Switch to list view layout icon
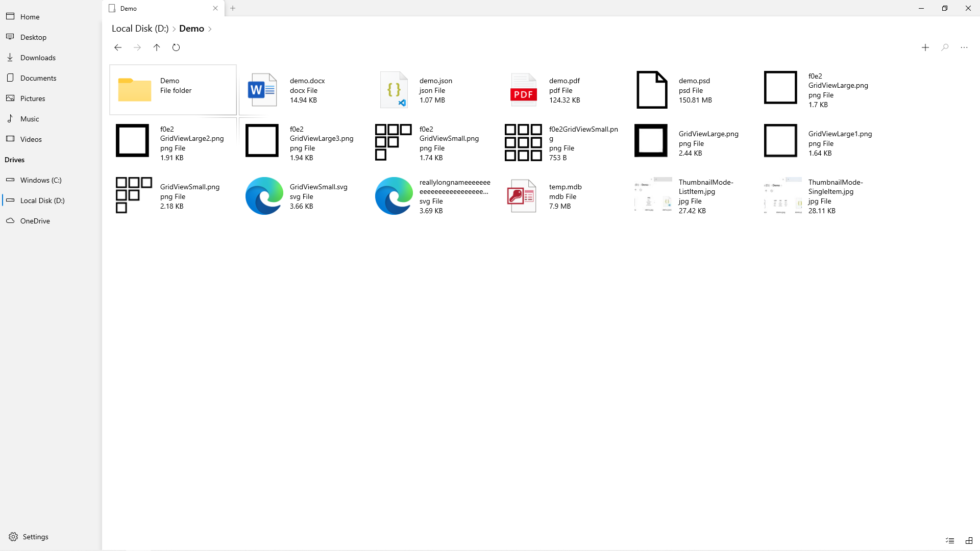Viewport: 980px width, 551px height. [950, 540]
